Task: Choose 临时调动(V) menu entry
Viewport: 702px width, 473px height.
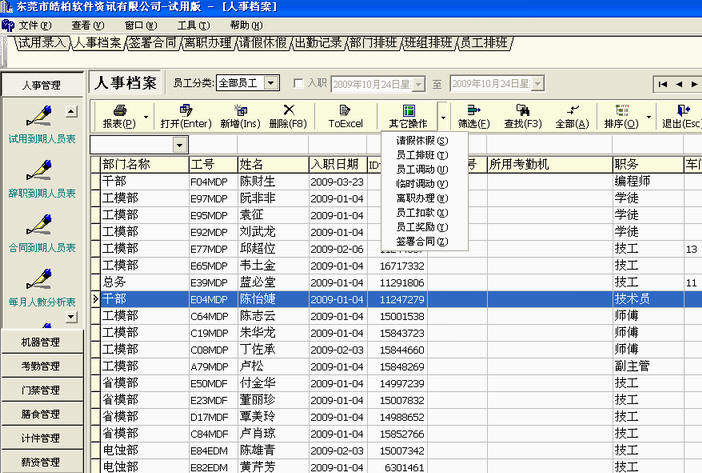Action: tap(422, 183)
